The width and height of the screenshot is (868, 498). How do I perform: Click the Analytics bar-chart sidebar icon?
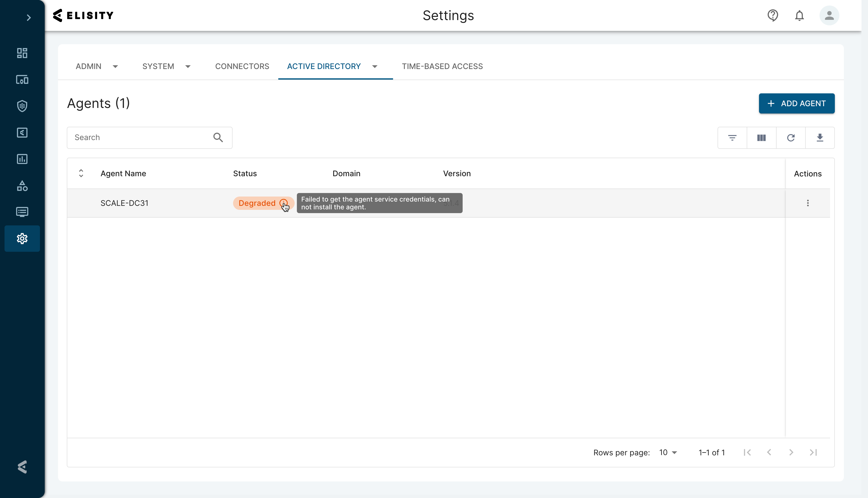click(22, 159)
